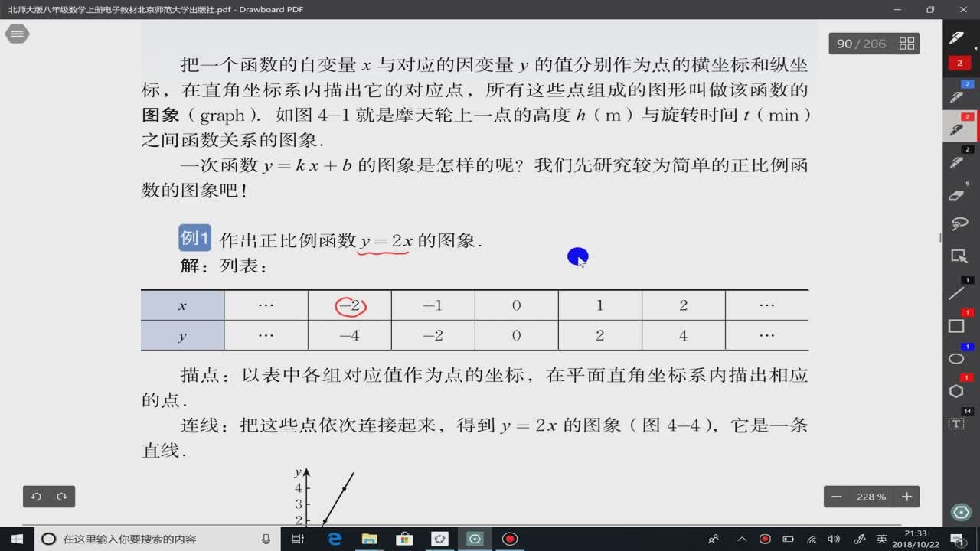Select the Ellipse shape tool

coord(956,358)
